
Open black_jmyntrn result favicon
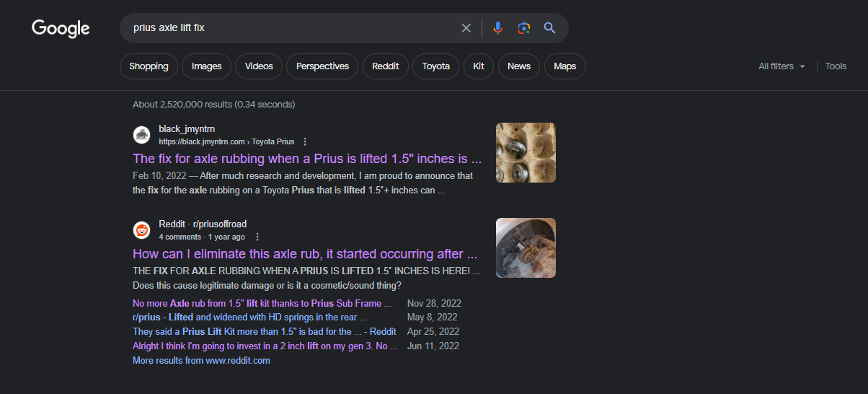click(x=142, y=135)
